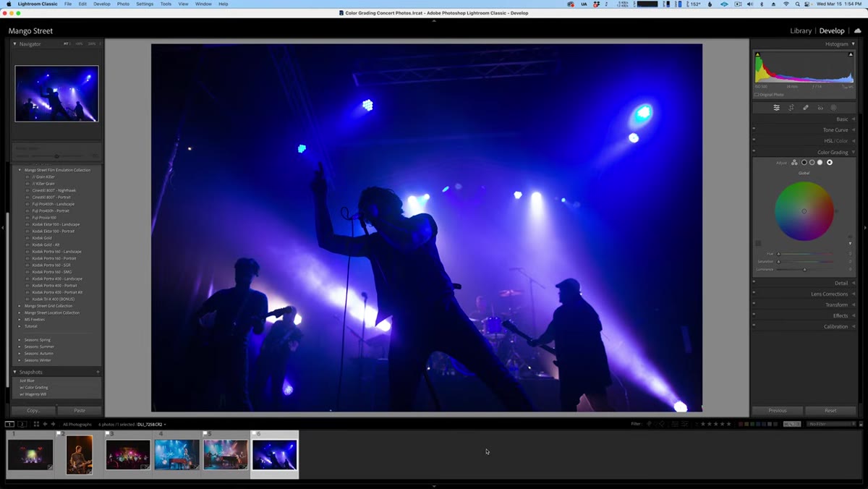Expand the Mango Street Grid Collection folder

tap(20, 306)
